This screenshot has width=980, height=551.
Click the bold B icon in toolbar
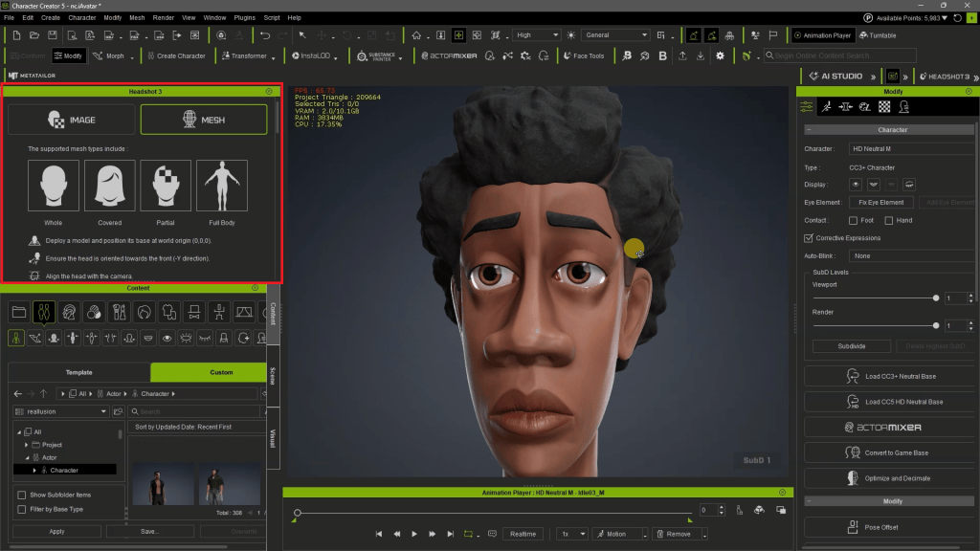662,55
